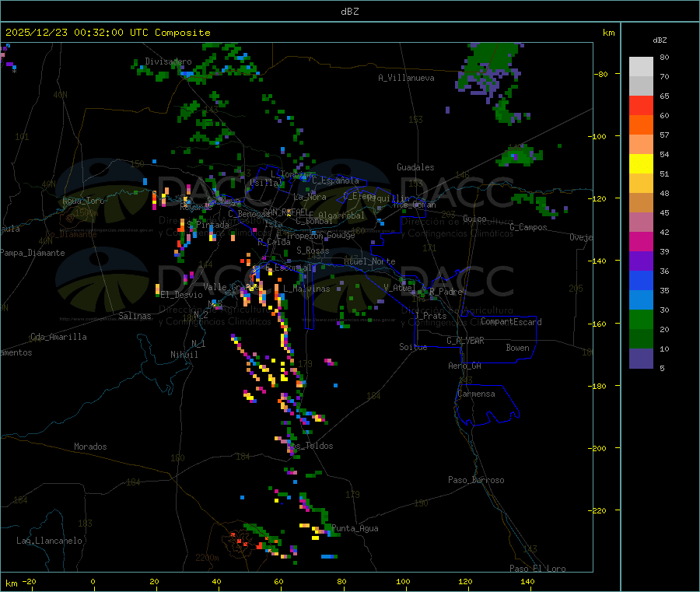Click the Bowen place label
Image resolution: width=700 pixels, height=592 pixels.
coord(518,348)
